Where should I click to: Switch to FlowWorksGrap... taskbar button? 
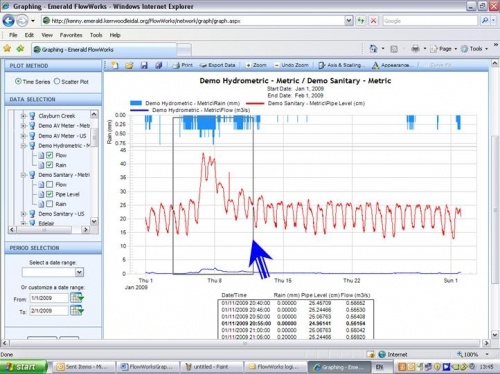point(148,367)
